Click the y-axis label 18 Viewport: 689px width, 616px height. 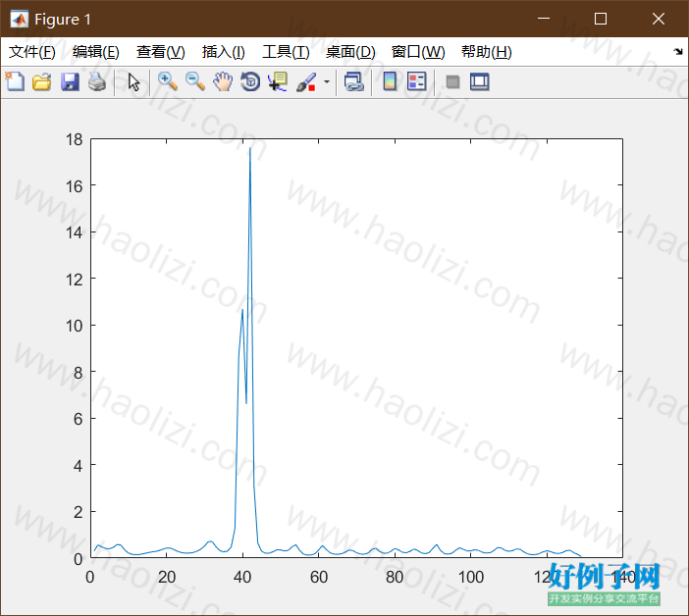click(x=75, y=139)
